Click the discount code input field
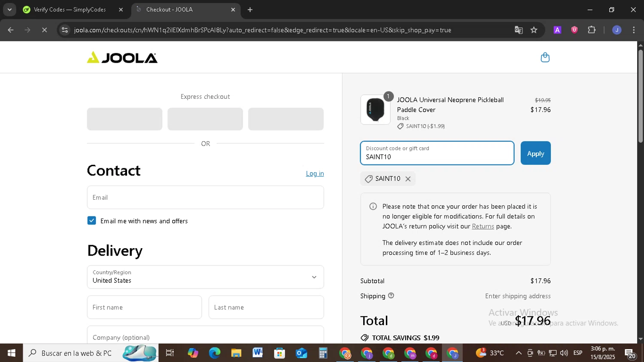The width and height of the screenshot is (644, 362). 437,153
